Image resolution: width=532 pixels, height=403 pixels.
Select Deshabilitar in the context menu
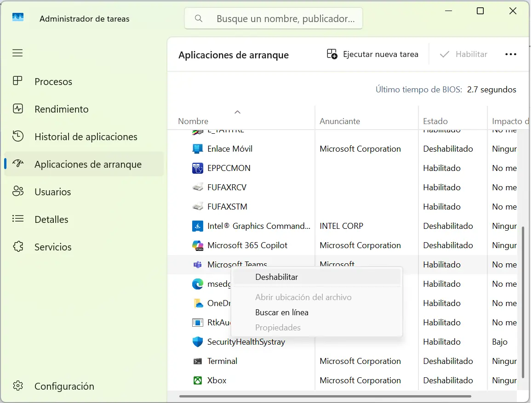(x=276, y=277)
